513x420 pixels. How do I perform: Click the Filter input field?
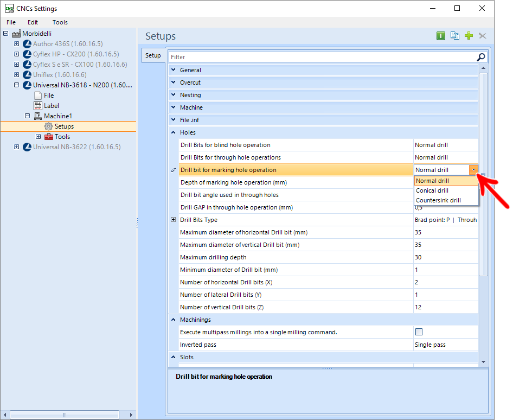[323, 57]
